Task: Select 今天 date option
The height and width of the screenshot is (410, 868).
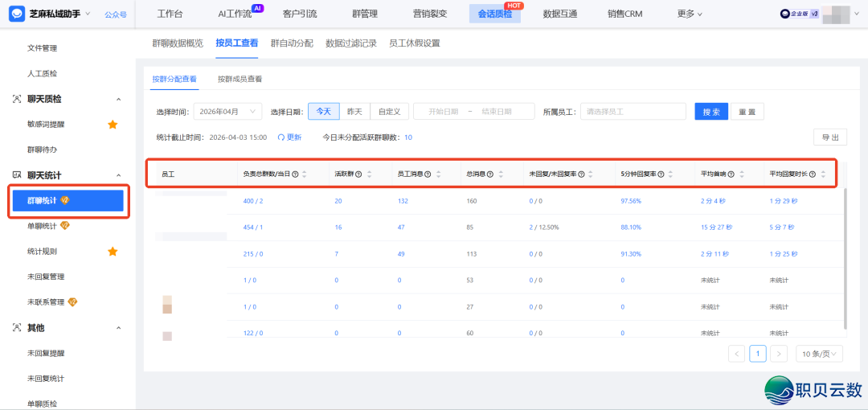Action: click(324, 112)
